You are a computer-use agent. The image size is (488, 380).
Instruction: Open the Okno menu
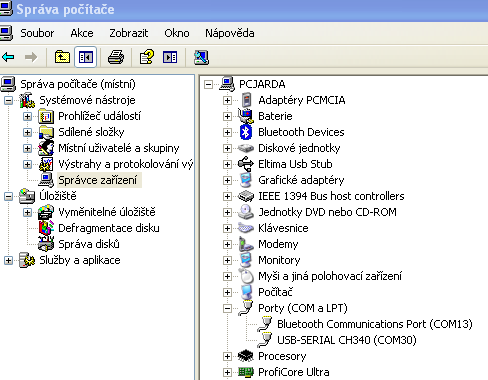[x=177, y=33]
